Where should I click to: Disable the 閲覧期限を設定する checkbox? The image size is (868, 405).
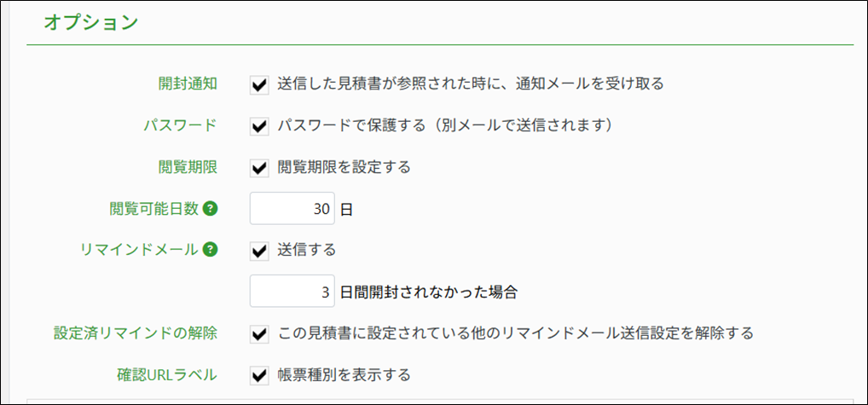pyautogui.click(x=259, y=167)
